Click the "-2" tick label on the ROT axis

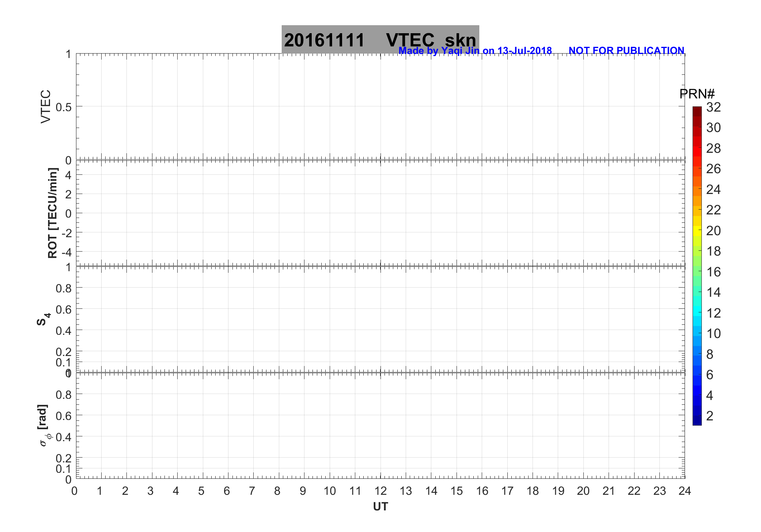pos(67,233)
